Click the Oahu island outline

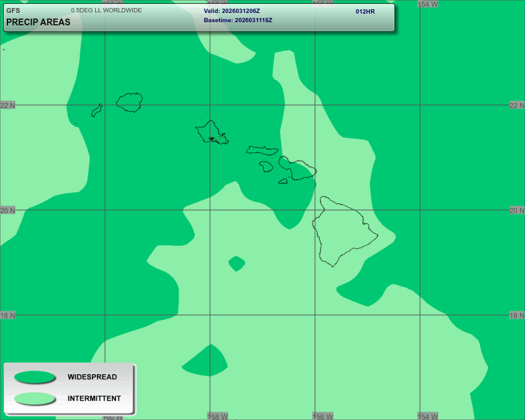[211, 132]
